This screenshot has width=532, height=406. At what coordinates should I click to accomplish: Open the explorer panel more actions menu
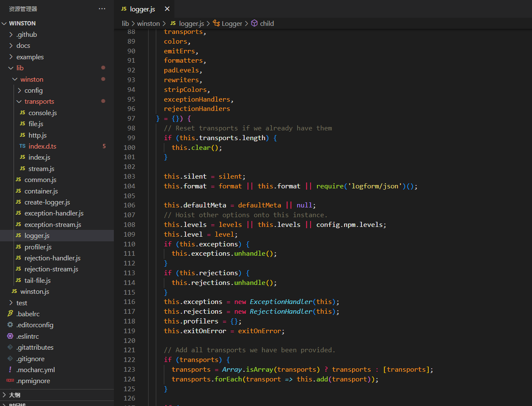[x=102, y=9]
